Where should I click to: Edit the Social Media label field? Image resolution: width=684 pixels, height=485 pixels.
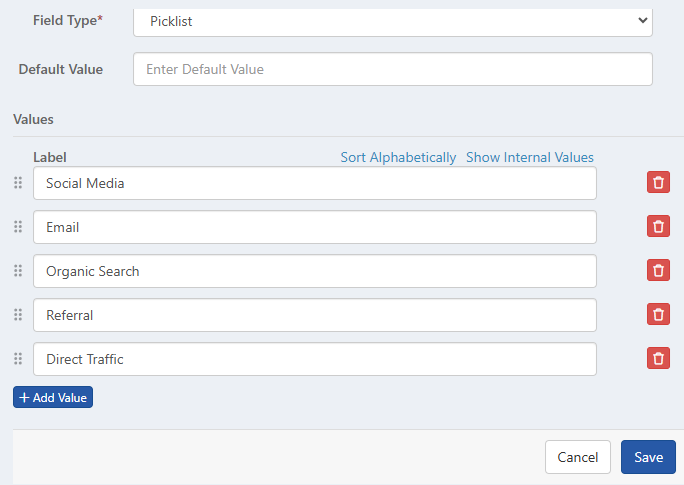(x=314, y=183)
